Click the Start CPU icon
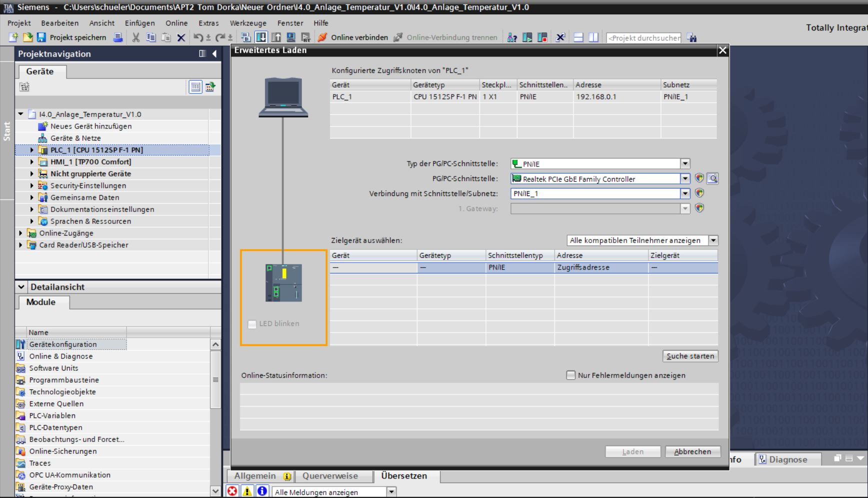 (527, 37)
